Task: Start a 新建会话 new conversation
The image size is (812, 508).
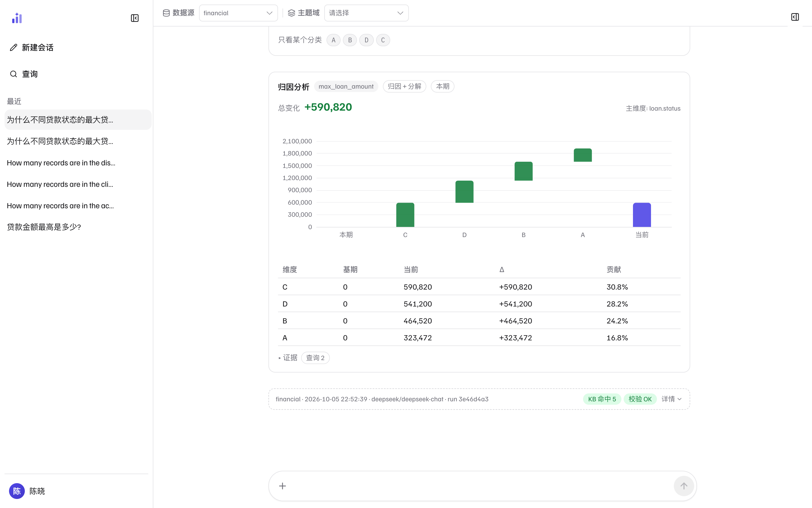Action: (37, 47)
